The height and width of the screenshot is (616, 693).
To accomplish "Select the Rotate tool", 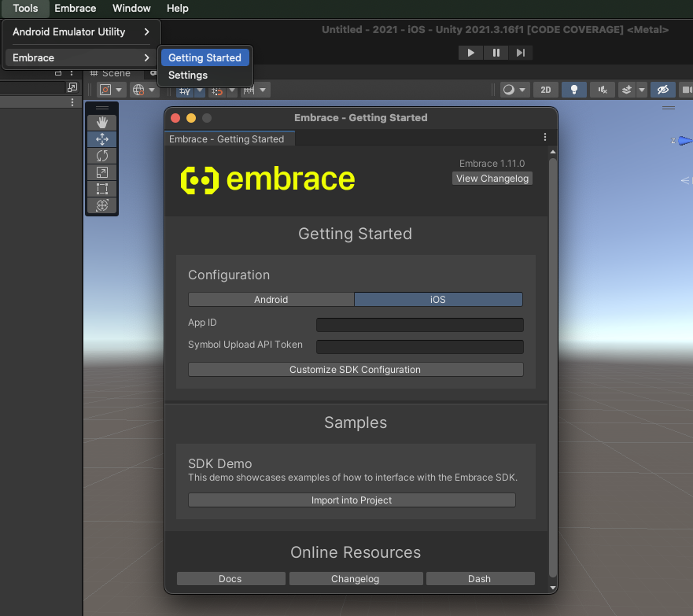I will tap(102, 156).
